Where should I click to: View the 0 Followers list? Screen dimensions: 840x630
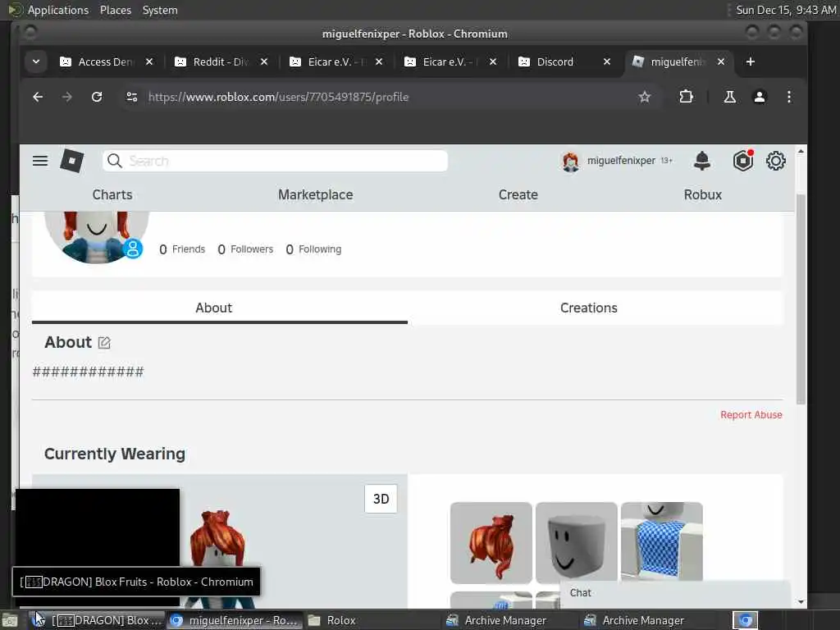click(x=245, y=249)
